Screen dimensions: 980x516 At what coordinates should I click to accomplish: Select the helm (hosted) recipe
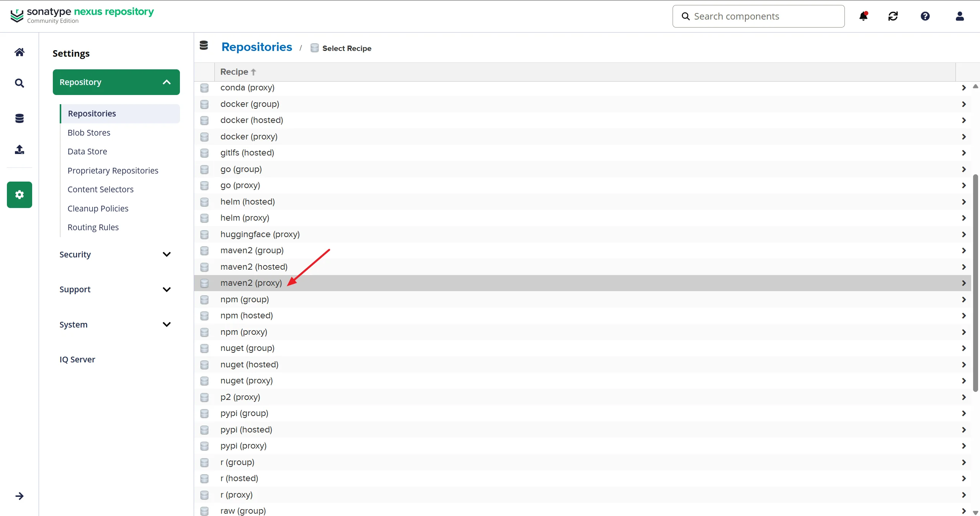coord(583,202)
